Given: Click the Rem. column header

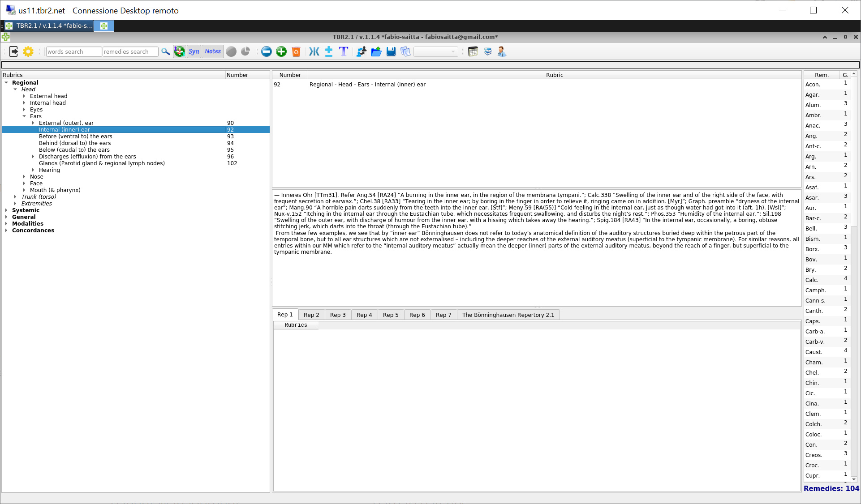Looking at the screenshot, I should 821,75.
